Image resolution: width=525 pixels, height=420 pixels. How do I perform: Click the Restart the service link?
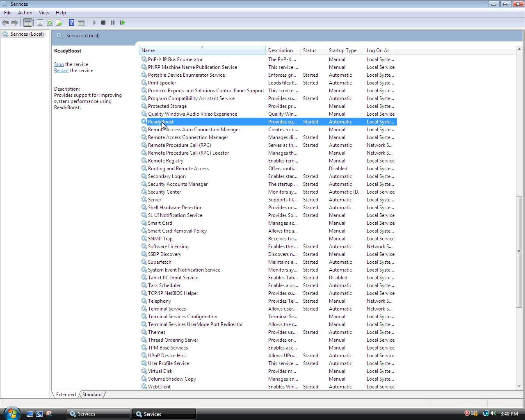[62, 71]
